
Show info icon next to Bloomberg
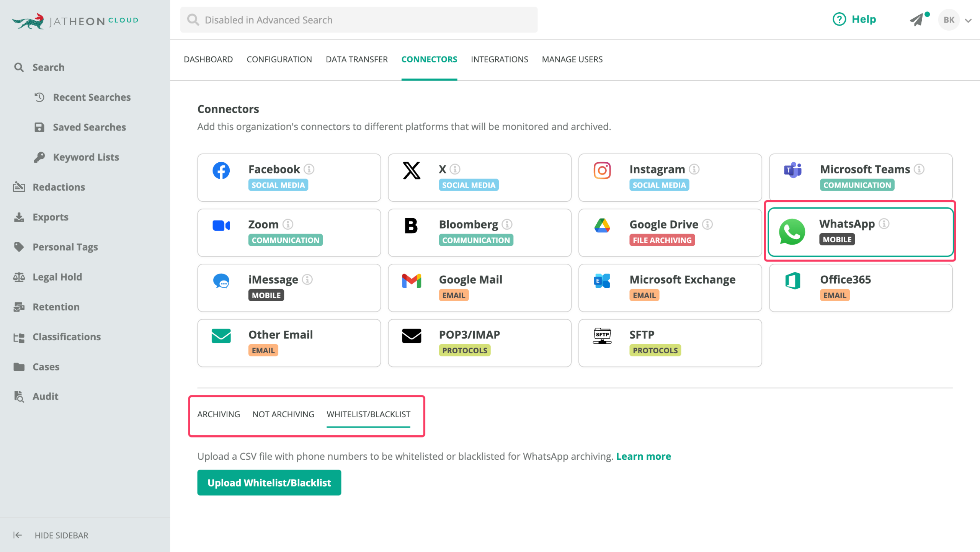507,224
